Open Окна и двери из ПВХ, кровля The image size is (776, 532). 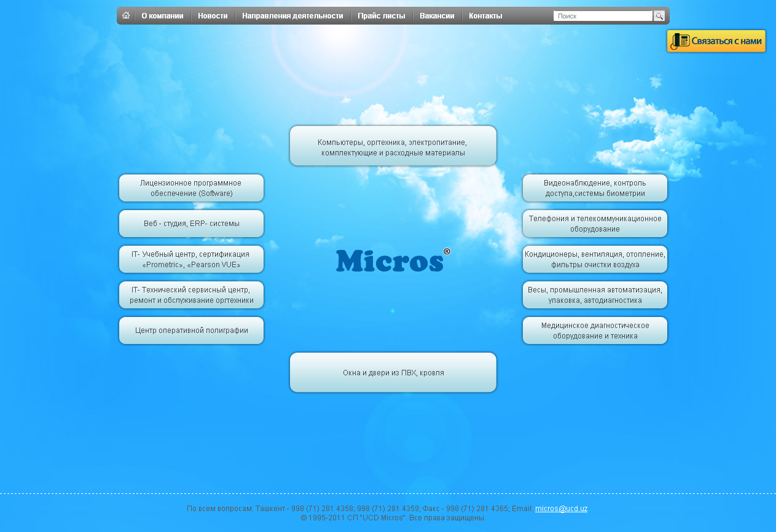pos(393,372)
